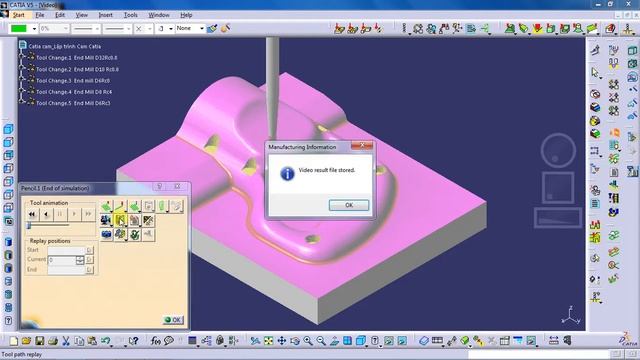Select Tool Change.5 End Mill D6Rc3
Image resolution: width=640 pixels, height=360 pixels.
pos(73,103)
